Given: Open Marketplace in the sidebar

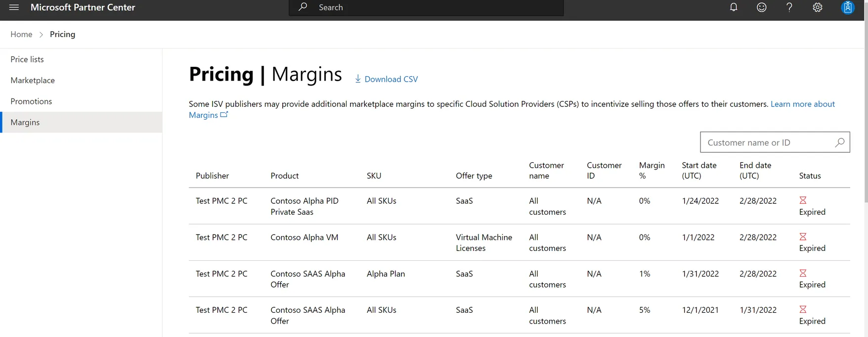Looking at the screenshot, I should 81,80.
